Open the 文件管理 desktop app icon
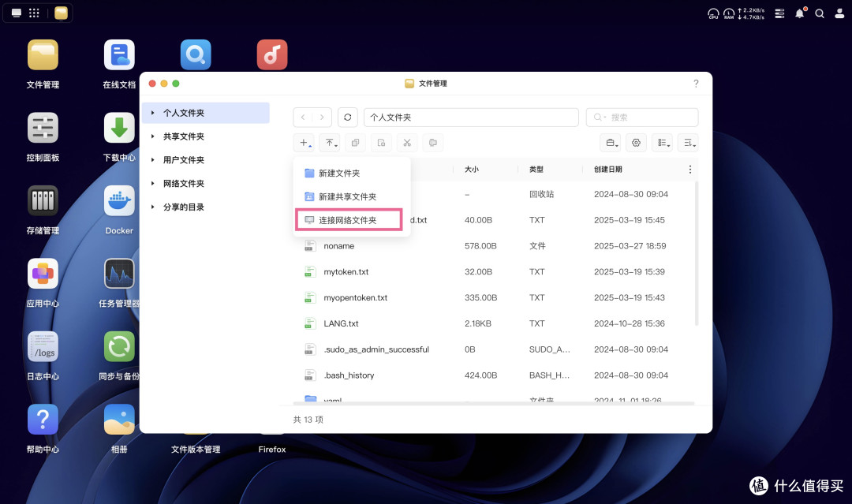 pyautogui.click(x=43, y=55)
